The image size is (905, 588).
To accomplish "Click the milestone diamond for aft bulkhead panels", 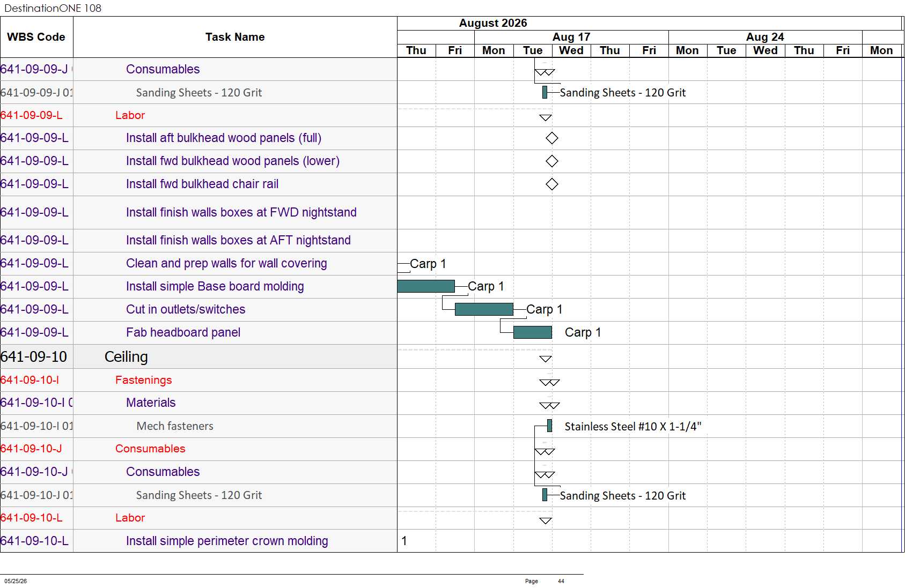I will coord(552,138).
